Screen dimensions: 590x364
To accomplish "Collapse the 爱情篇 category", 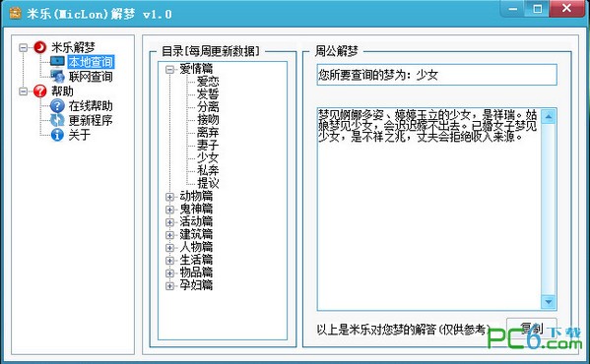I will pyautogui.click(x=169, y=69).
